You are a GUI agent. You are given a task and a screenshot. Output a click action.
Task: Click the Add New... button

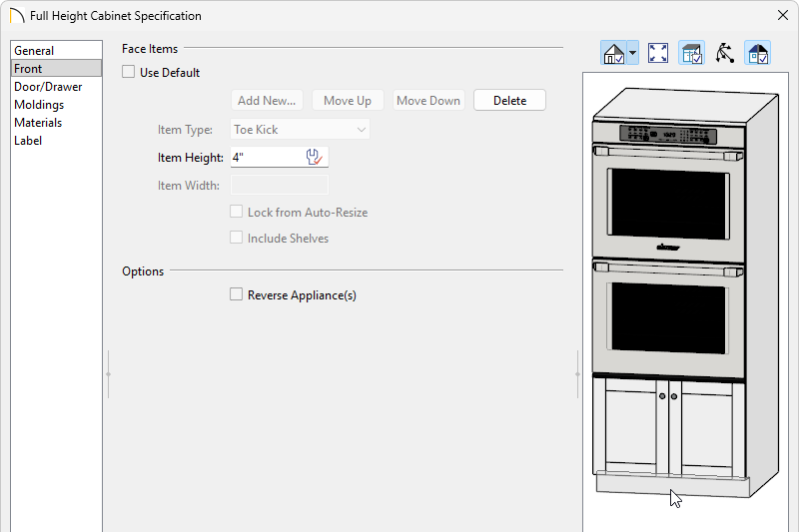click(267, 100)
